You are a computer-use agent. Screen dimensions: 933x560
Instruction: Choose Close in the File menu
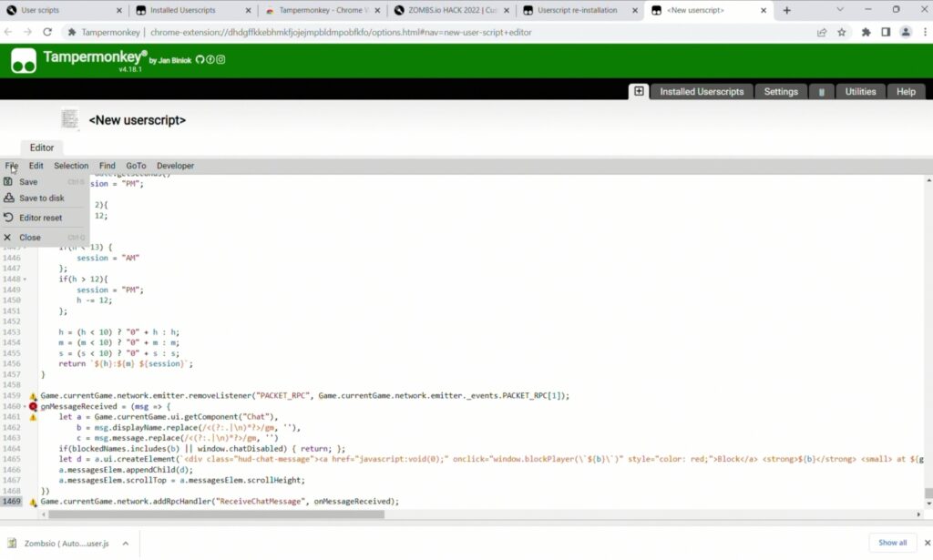(x=45, y=237)
